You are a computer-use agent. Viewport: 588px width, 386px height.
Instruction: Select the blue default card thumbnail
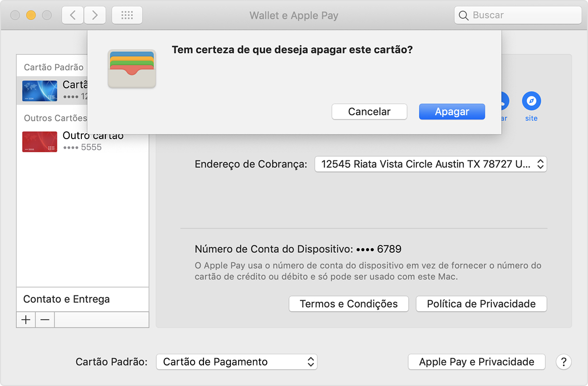(40, 91)
